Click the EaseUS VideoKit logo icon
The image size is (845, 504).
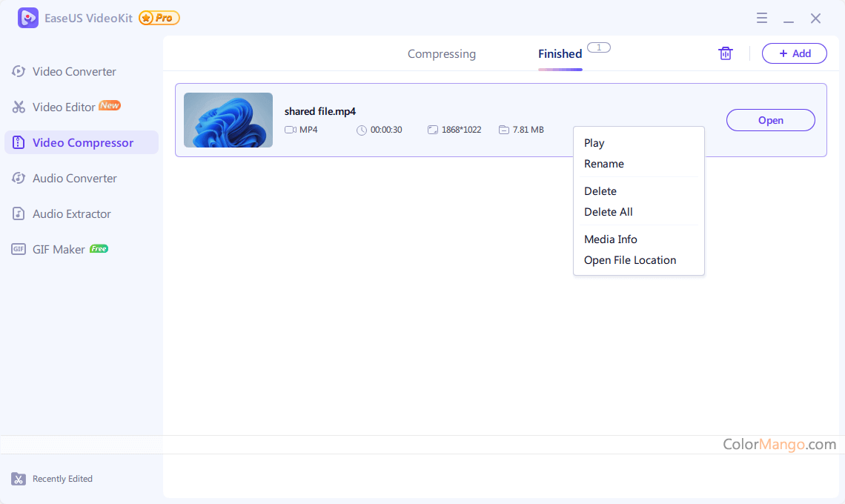[28, 18]
